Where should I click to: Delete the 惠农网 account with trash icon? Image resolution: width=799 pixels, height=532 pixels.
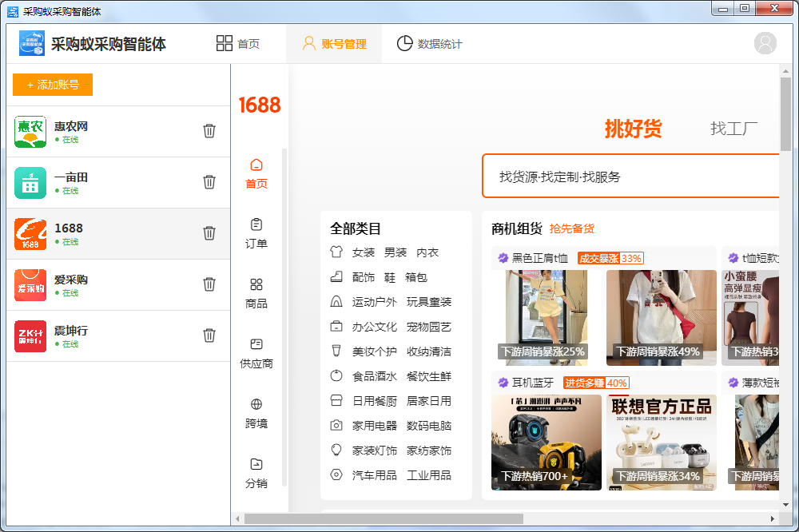click(x=209, y=131)
